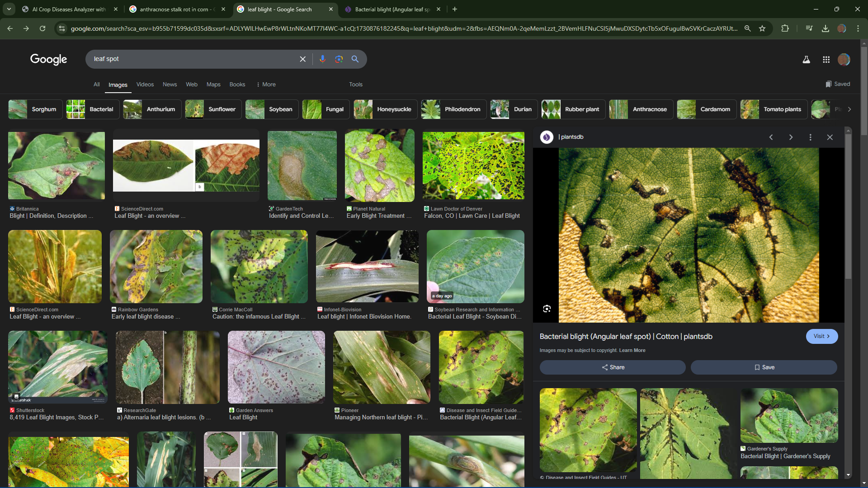
Task: Open preview panel three-dot options menu
Action: tap(810, 137)
